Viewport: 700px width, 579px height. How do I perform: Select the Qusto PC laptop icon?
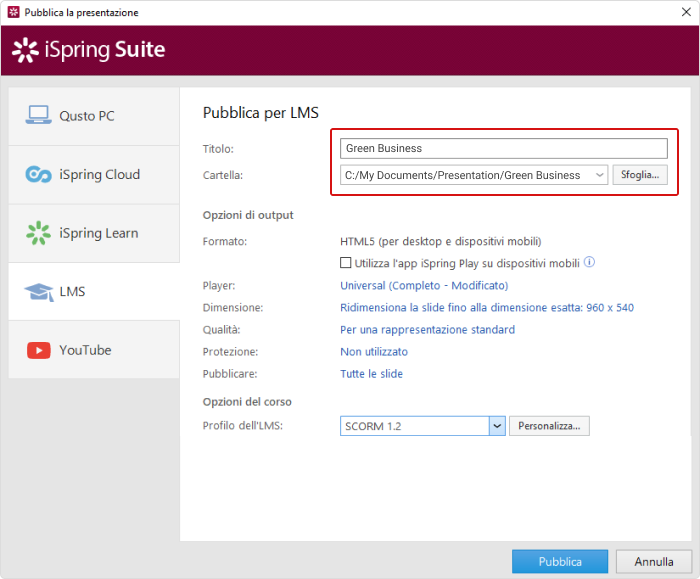[x=38, y=115]
